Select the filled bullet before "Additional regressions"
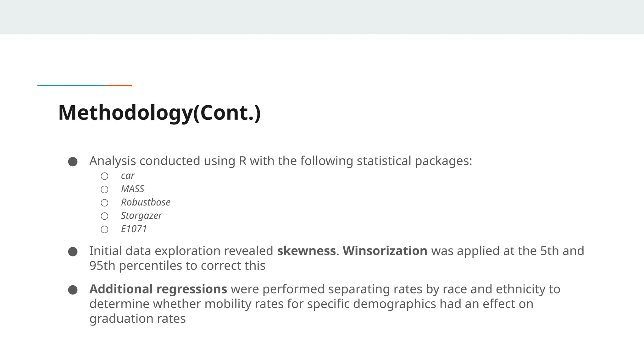 tap(73, 290)
